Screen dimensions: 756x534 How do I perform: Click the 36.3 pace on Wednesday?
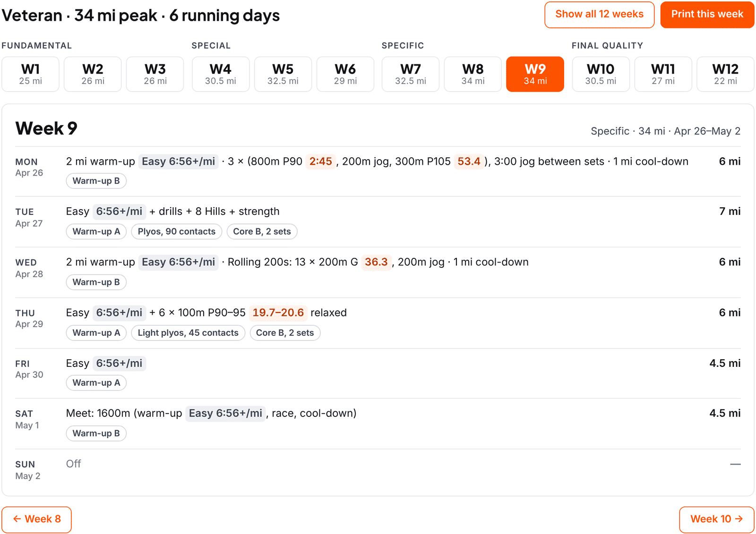pos(376,262)
